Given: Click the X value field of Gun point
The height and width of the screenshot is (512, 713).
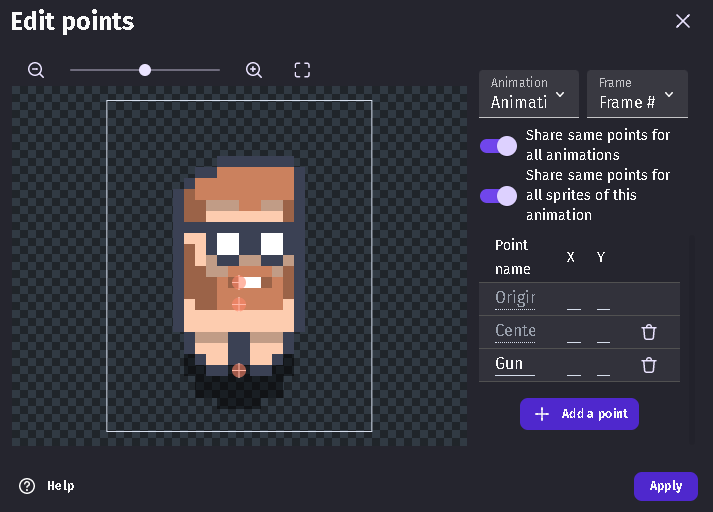Looking at the screenshot, I should pyautogui.click(x=574, y=366).
